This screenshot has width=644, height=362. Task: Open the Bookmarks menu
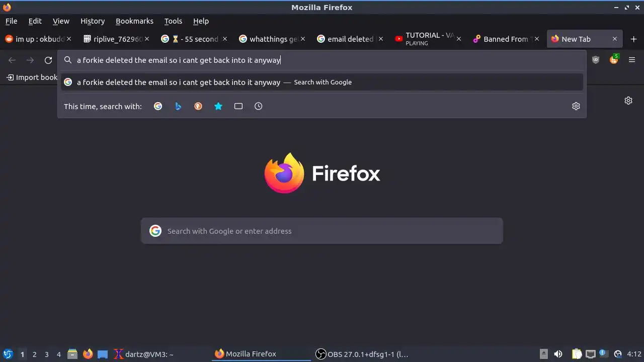[134, 21]
